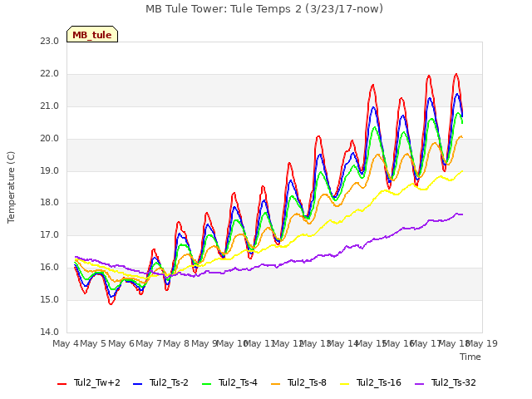The image size is (532, 399).
Task: Click the 22.0 y-axis tick label
Action: (50, 74)
